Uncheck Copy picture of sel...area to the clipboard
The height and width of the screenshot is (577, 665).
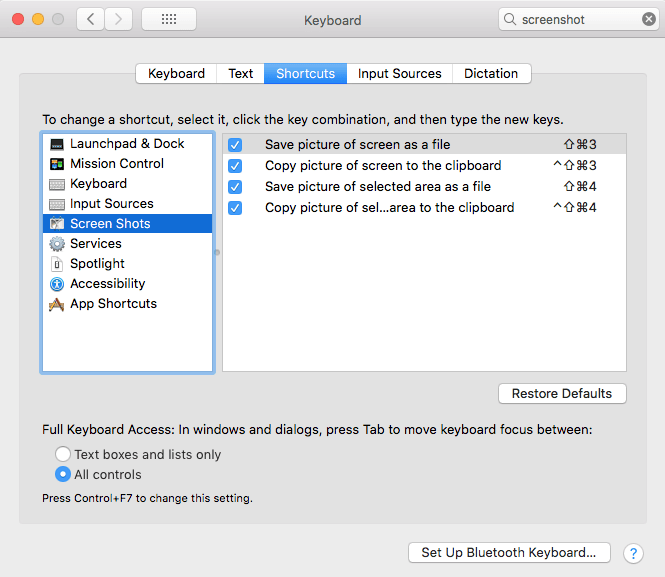click(235, 208)
